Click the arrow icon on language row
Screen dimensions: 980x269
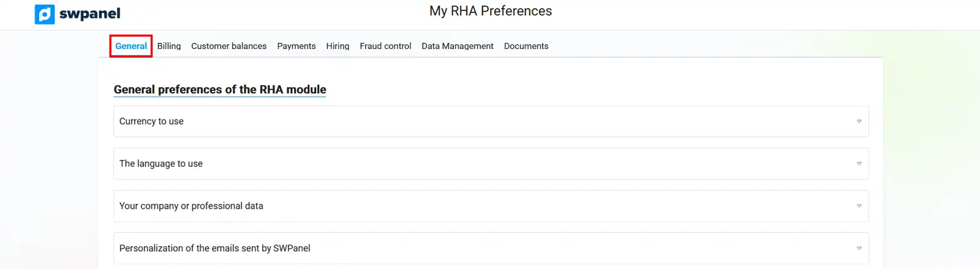[859, 164]
